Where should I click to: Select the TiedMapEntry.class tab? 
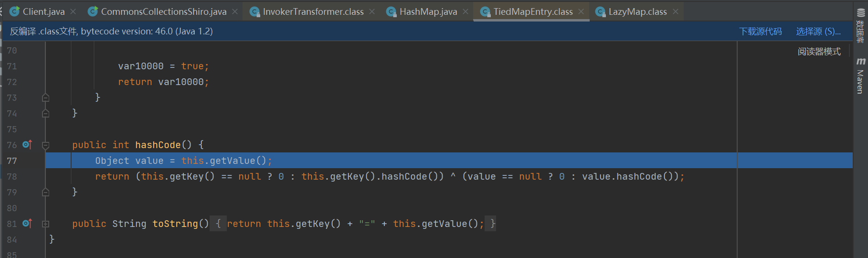coord(533,11)
